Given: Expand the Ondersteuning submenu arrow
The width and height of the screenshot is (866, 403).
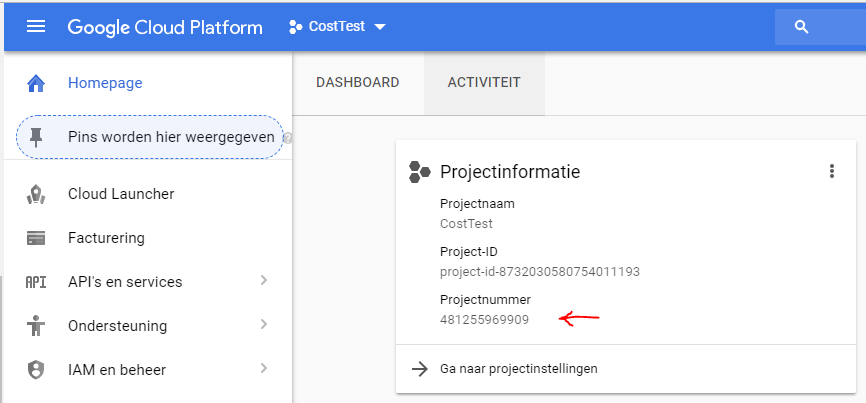Looking at the screenshot, I should (264, 325).
